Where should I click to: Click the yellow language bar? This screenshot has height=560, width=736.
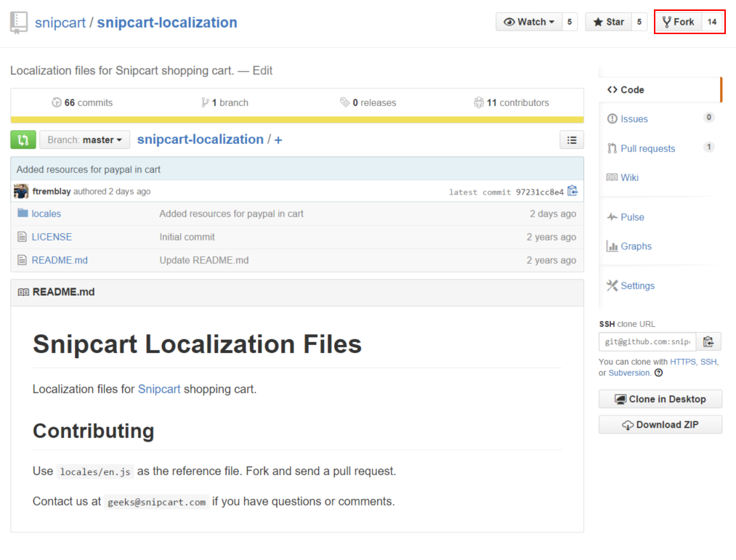click(x=297, y=120)
